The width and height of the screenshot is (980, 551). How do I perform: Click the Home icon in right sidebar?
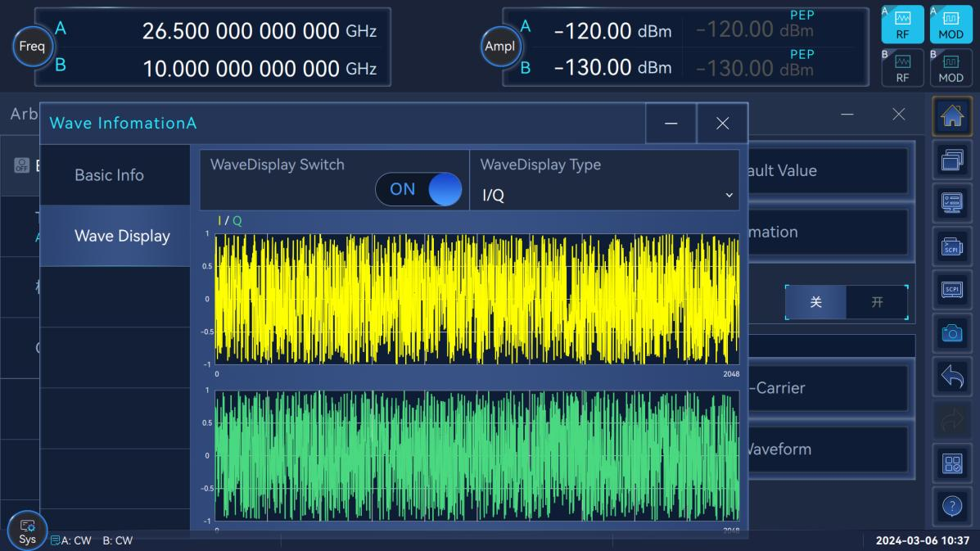coord(952,118)
